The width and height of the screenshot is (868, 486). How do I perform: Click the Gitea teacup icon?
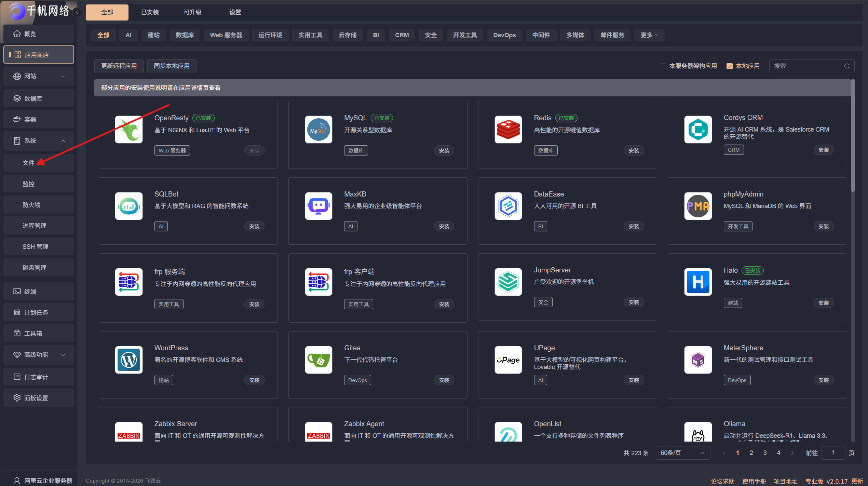click(x=318, y=360)
